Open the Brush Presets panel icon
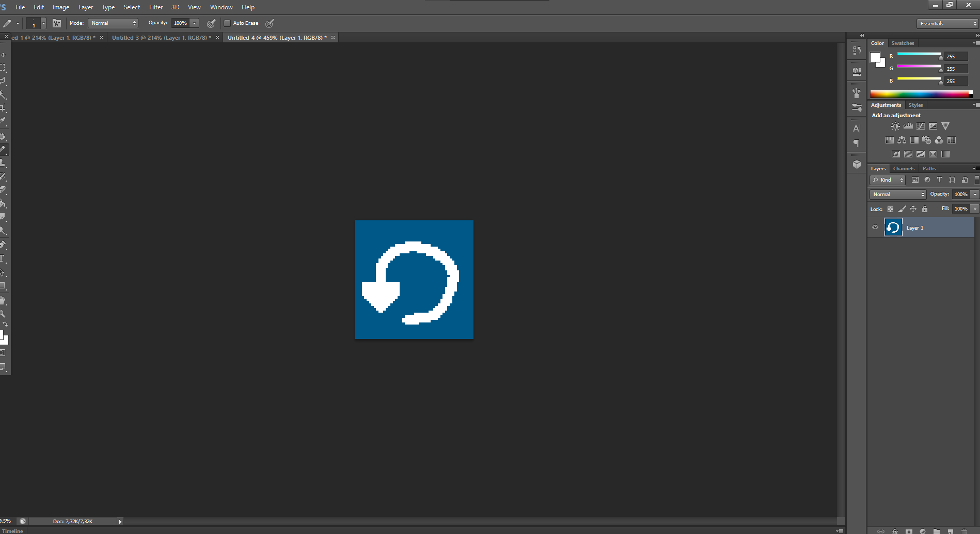The width and height of the screenshot is (980, 534). 857,108
